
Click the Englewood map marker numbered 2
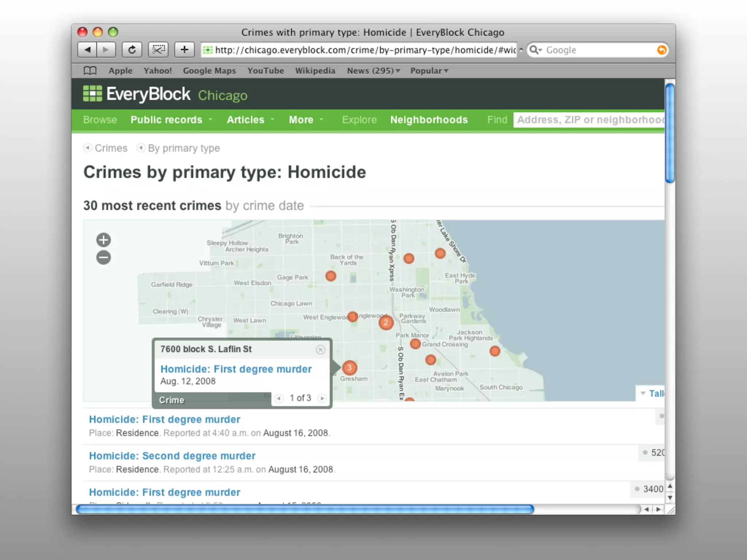click(x=386, y=322)
